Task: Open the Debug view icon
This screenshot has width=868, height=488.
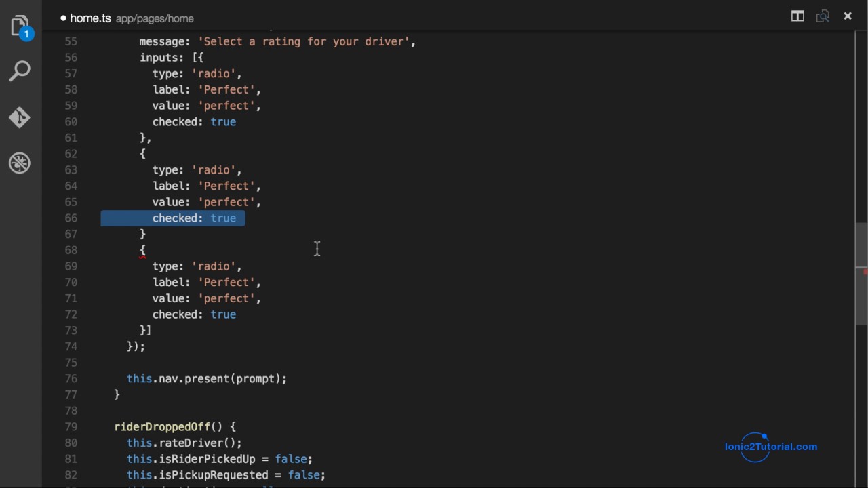Action: click(20, 163)
